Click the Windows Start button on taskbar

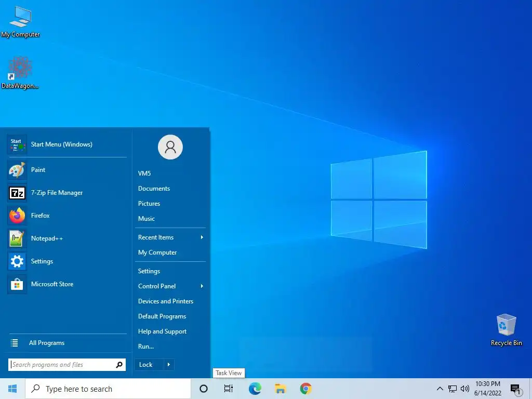tap(12, 389)
